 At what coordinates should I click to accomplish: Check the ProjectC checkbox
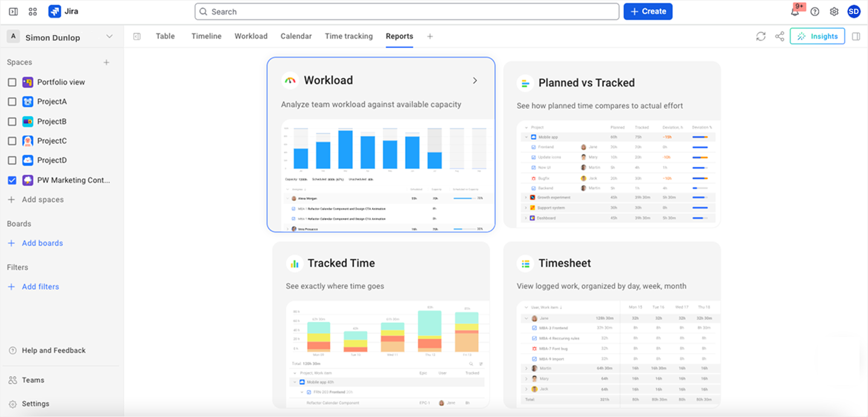click(x=12, y=141)
